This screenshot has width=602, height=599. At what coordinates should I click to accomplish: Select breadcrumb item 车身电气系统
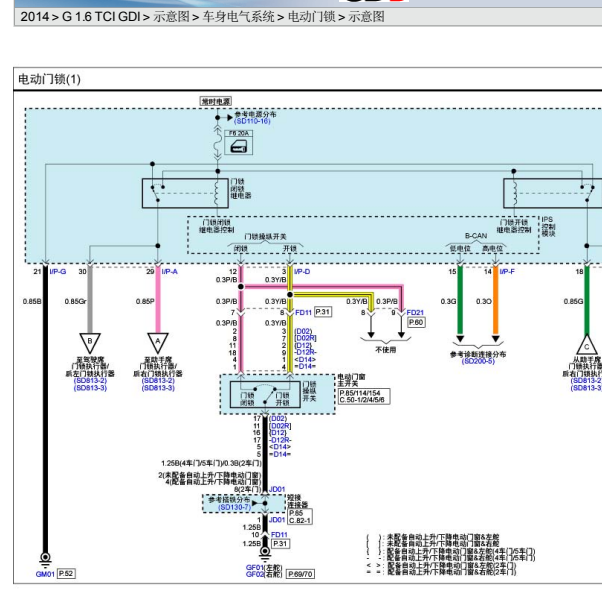[x=238, y=17]
